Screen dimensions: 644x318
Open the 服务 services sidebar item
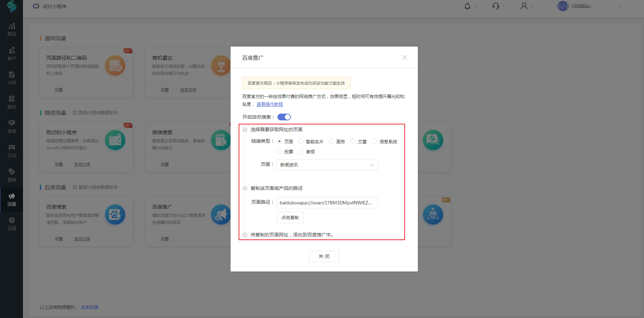pos(11,103)
